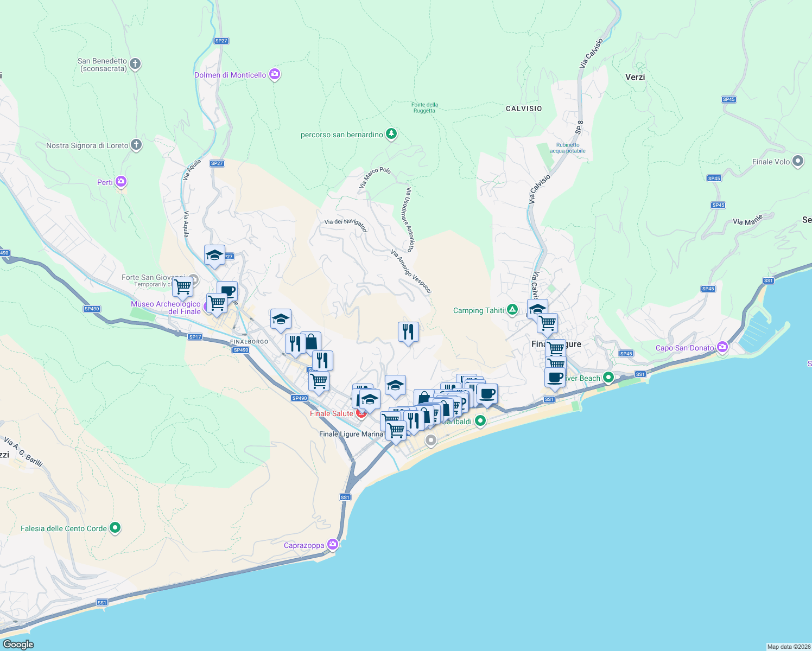
Task: Click the Verzi locality label
Action: point(635,77)
